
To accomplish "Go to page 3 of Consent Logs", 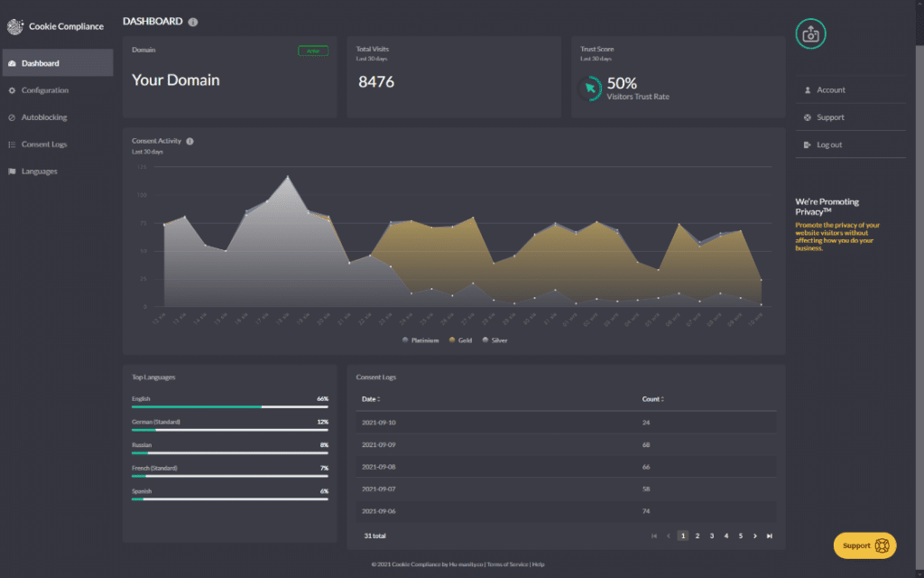I will (711, 535).
